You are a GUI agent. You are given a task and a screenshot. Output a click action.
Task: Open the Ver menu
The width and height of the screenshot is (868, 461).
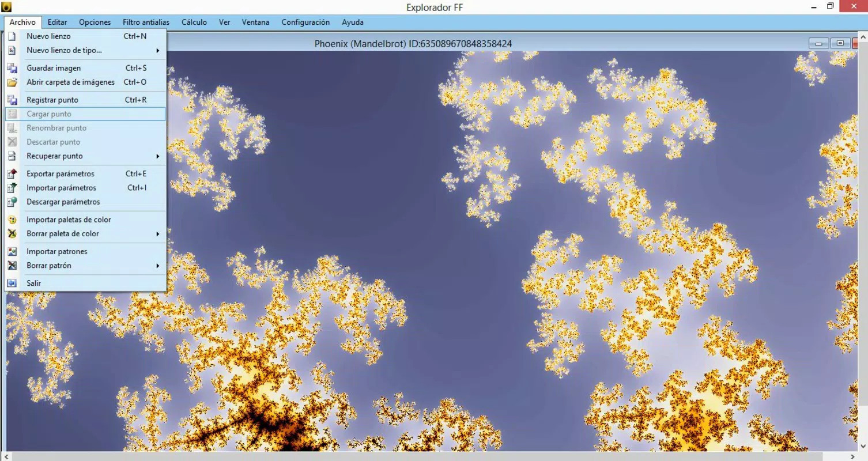click(224, 22)
